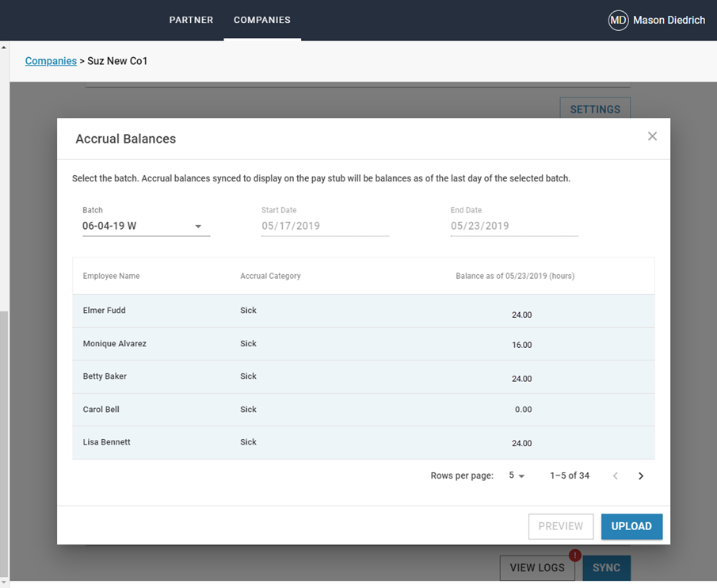Change the rows per page value
Image resolution: width=717 pixels, height=588 pixels.
point(516,475)
